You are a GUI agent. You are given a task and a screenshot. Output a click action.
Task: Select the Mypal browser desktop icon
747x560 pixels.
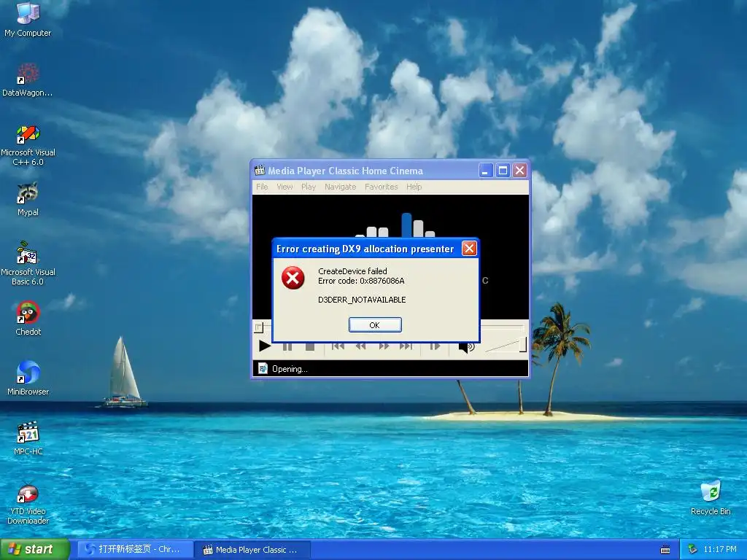[x=28, y=199]
